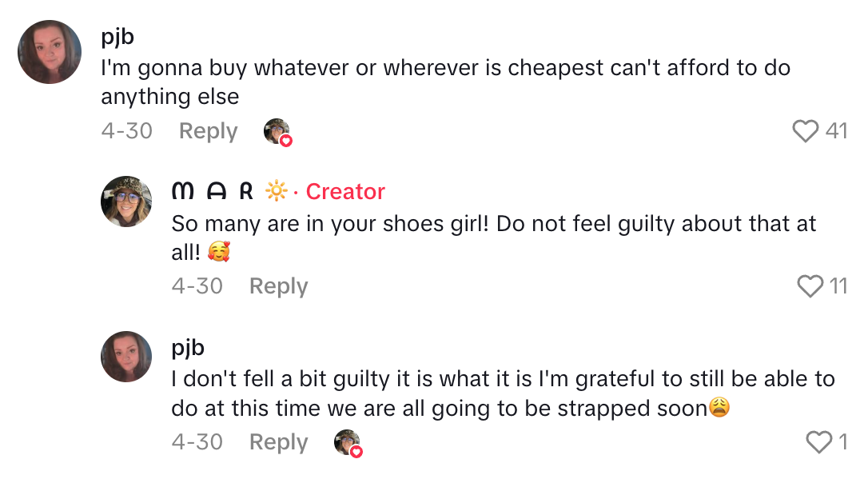Screen dimensions: 868x483
Task: Click the creator-liked badge under the bottom reply
Action: 348,443
